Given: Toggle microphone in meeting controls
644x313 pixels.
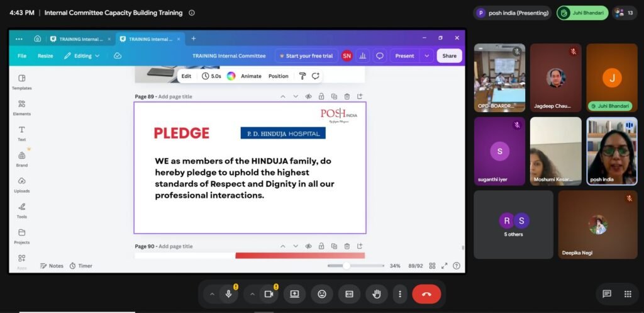Looking at the screenshot, I should (x=229, y=294).
